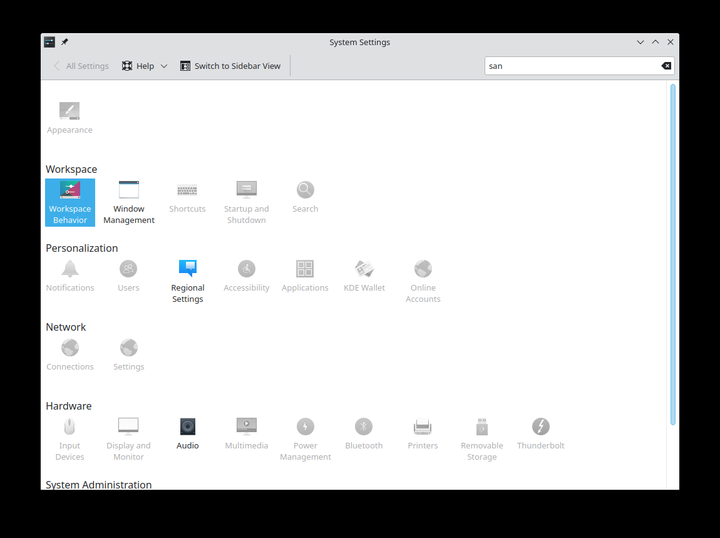Open the Network Settings module

(x=129, y=355)
